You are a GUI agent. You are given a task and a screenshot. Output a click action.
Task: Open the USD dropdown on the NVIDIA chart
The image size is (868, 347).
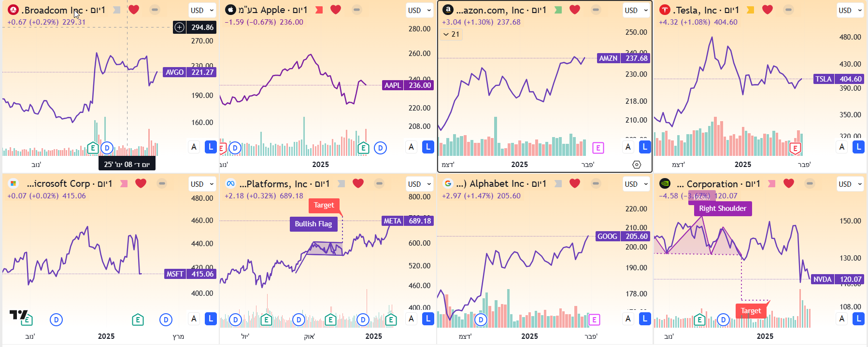click(x=850, y=184)
